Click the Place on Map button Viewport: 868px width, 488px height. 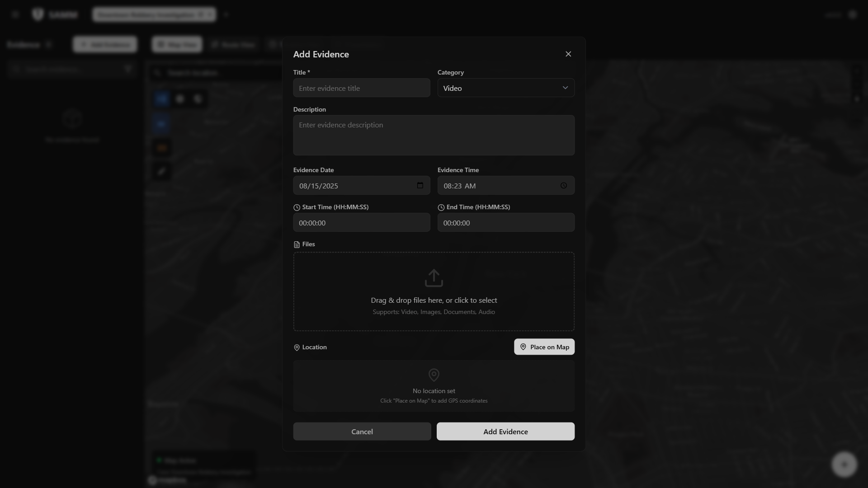[x=544, y=347]
